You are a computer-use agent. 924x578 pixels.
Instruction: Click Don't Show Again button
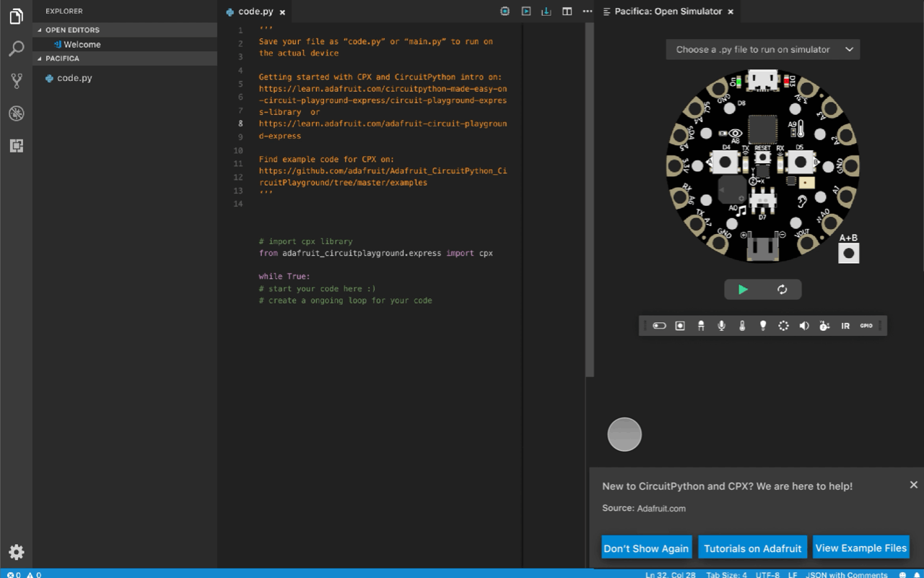pos(646,548)
